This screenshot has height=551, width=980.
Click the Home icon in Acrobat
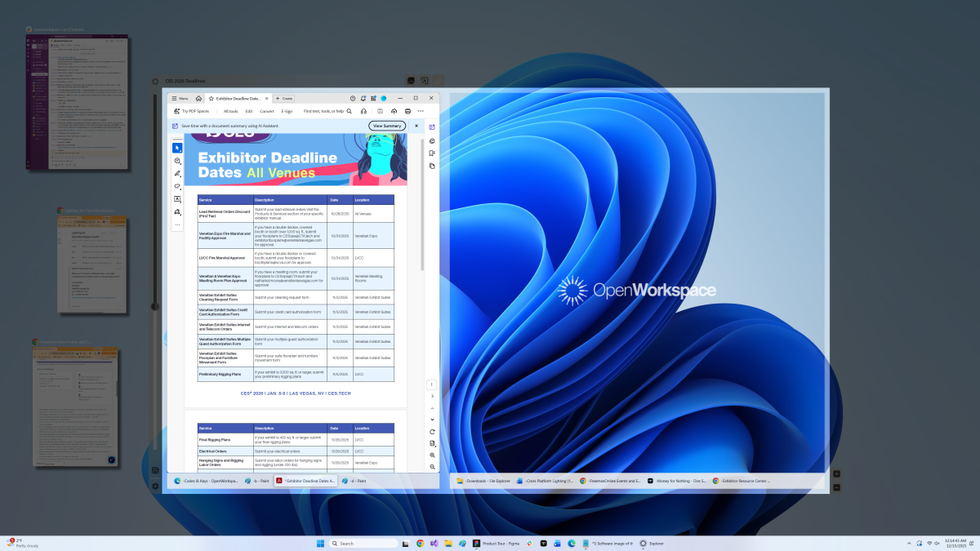pyautogui.click(x=198, y=99)
